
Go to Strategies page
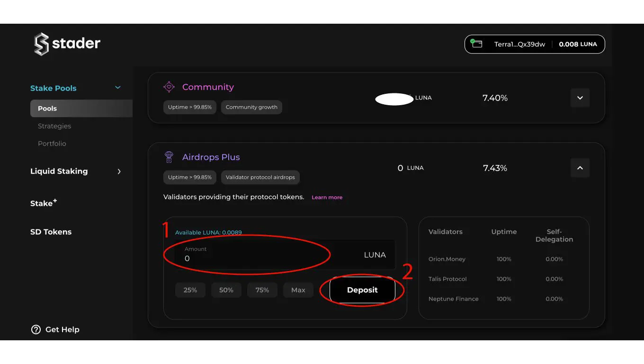(x=54, y=126)
